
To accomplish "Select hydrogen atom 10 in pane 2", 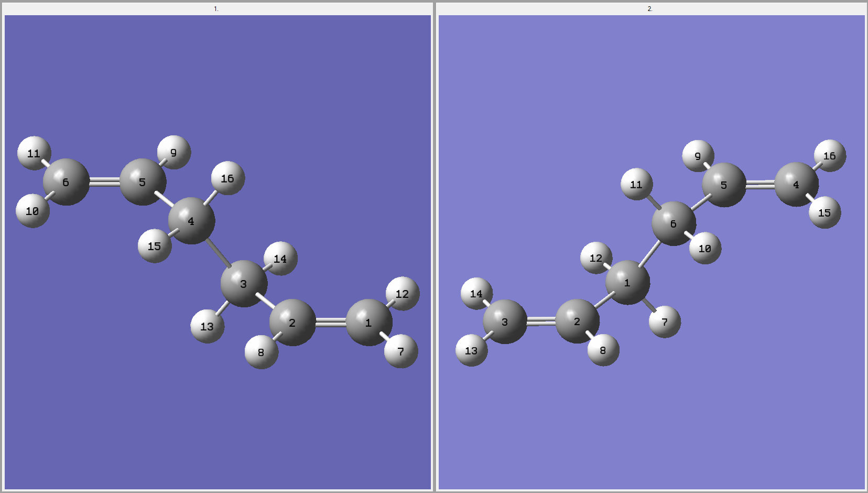I will pyautogui.click(x=706, y=248).
